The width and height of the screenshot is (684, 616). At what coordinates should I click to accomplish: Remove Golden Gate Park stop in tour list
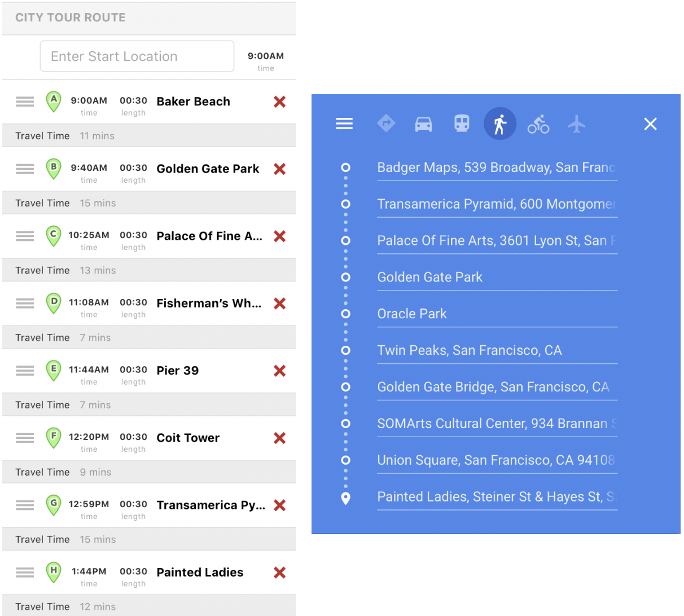(279, 169)
